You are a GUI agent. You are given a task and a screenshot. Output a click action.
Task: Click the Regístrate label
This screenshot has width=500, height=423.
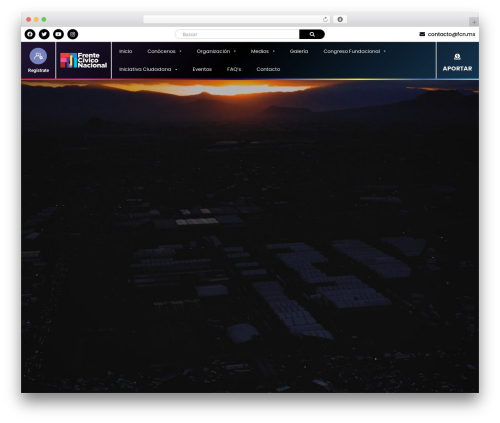coord(38,70)
